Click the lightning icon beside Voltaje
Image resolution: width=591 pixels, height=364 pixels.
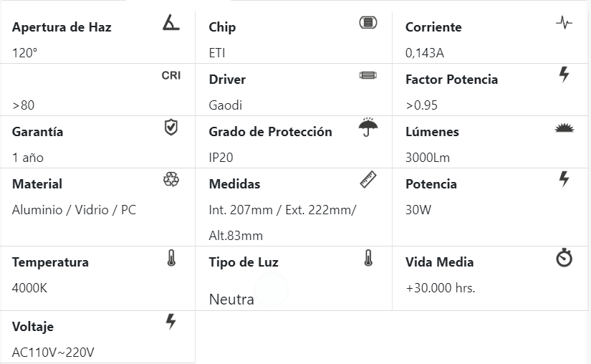pyautogui.click(x=170, y=322)
